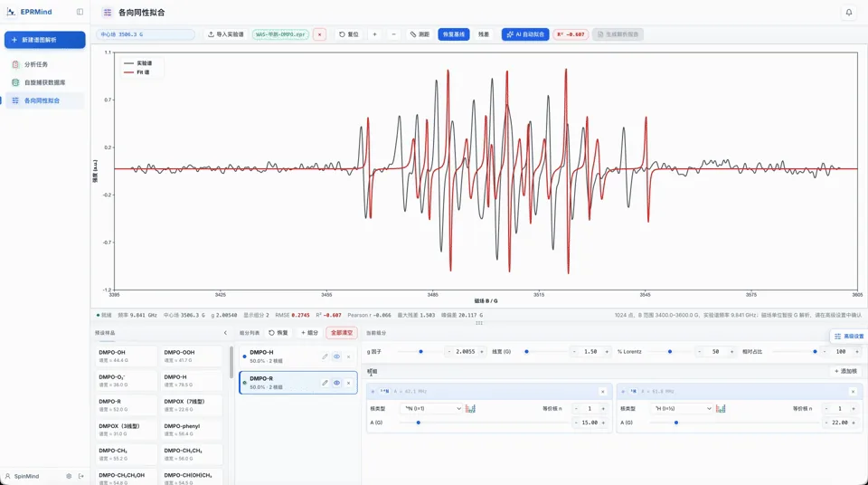Select the DMPO-H component card
The width and height of the screenshot is (868, 485).
tap(297, 357)
